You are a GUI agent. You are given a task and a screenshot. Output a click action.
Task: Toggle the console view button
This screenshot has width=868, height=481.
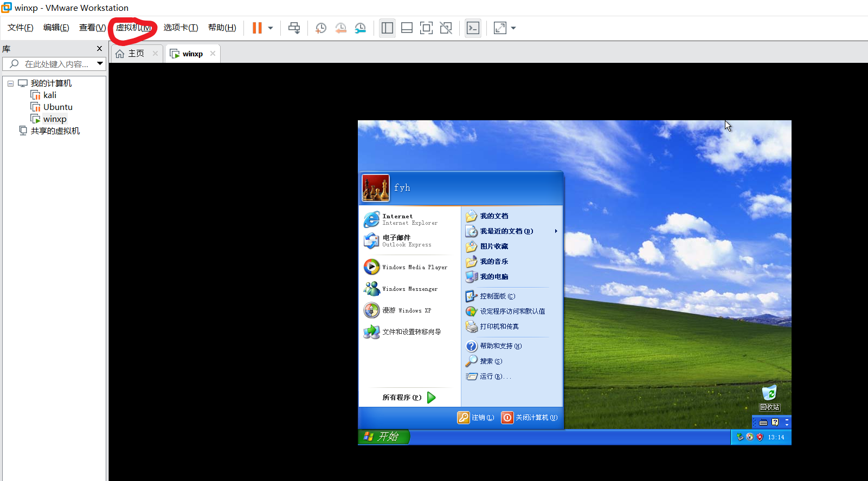coord(473,28)
